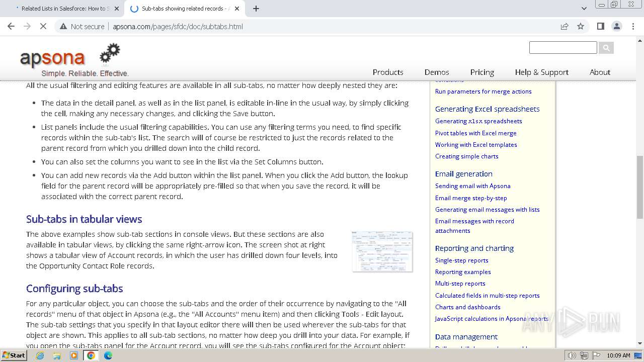Open the Chrome three-dot menu
Viewport: 644px width, 362px height.
633,26
